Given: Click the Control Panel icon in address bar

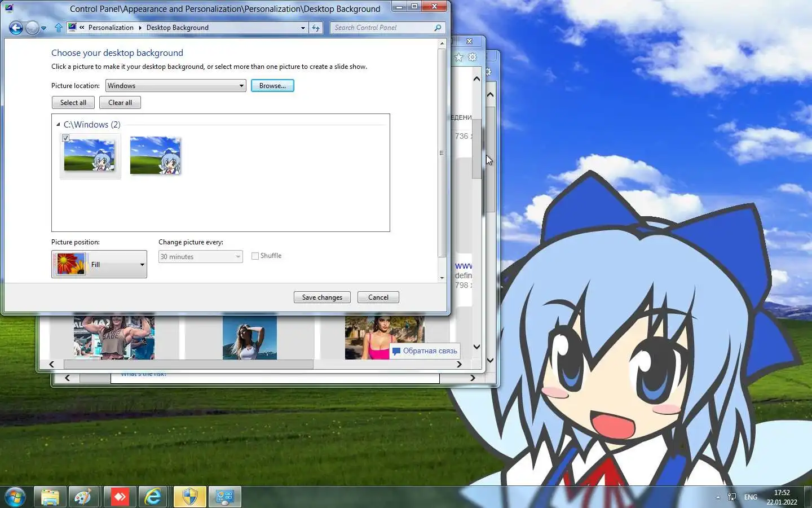Looking at the screenshot, I should coord(72,27).
